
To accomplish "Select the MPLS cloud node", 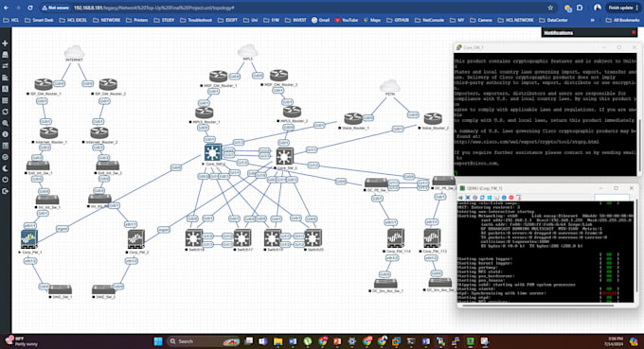I will pos(248,51).
